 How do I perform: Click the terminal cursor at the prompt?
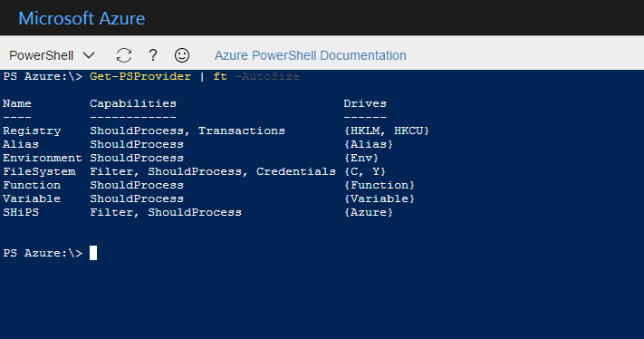(93, 253)
